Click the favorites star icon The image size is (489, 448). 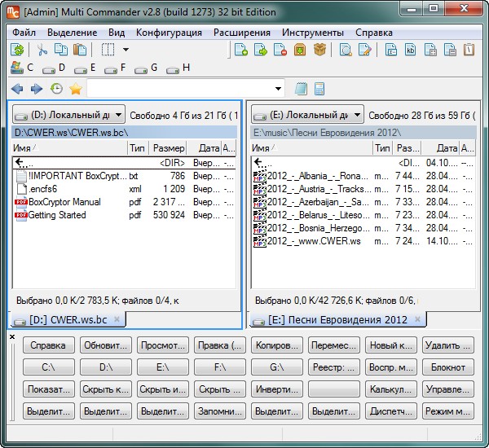click(76, 89)
